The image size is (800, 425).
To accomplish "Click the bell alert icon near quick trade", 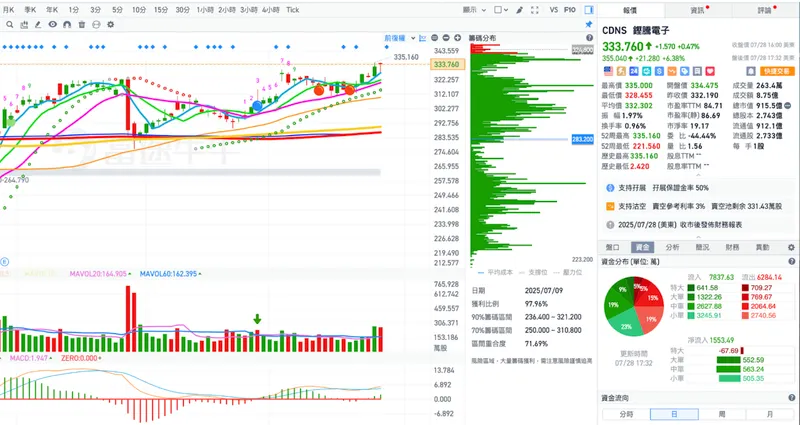I will coord(751,71).
